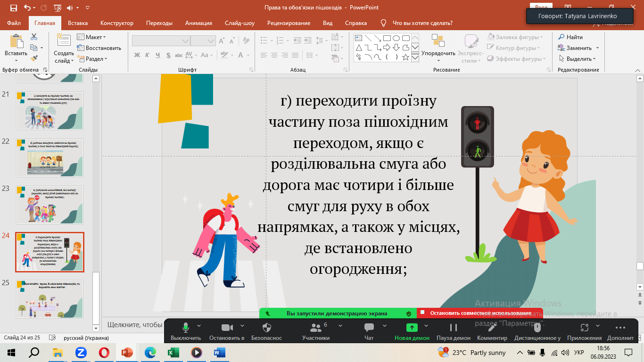The image size is (644, 362).
Task: Select slide 23 thumbnail
Action: (x=50, y=205)
